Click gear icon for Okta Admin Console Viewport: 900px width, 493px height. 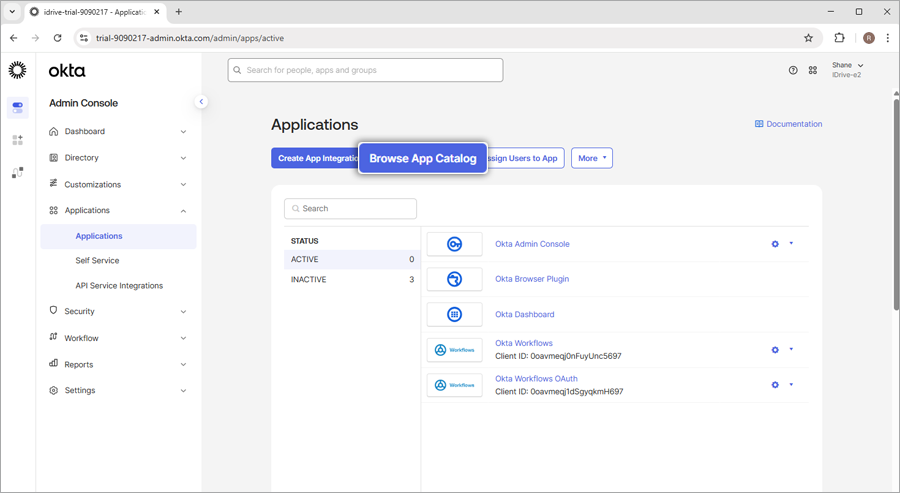click(775, 244)
